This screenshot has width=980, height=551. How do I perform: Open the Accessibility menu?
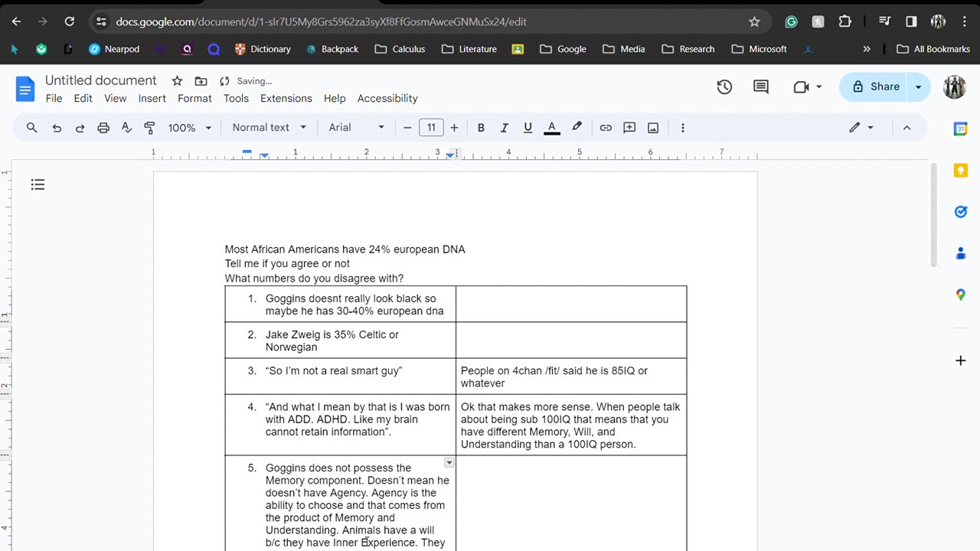pyautogui.click(x=387, y=98)
